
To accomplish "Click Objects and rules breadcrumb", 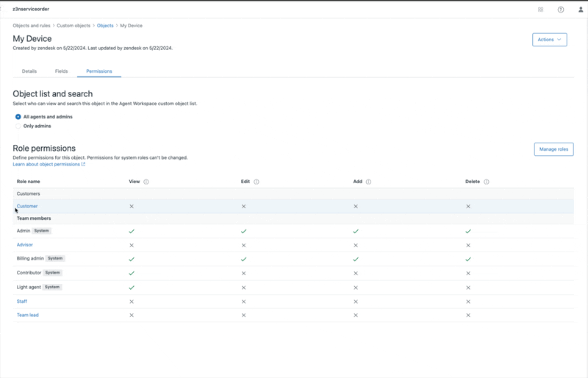I will coord(32,26).
